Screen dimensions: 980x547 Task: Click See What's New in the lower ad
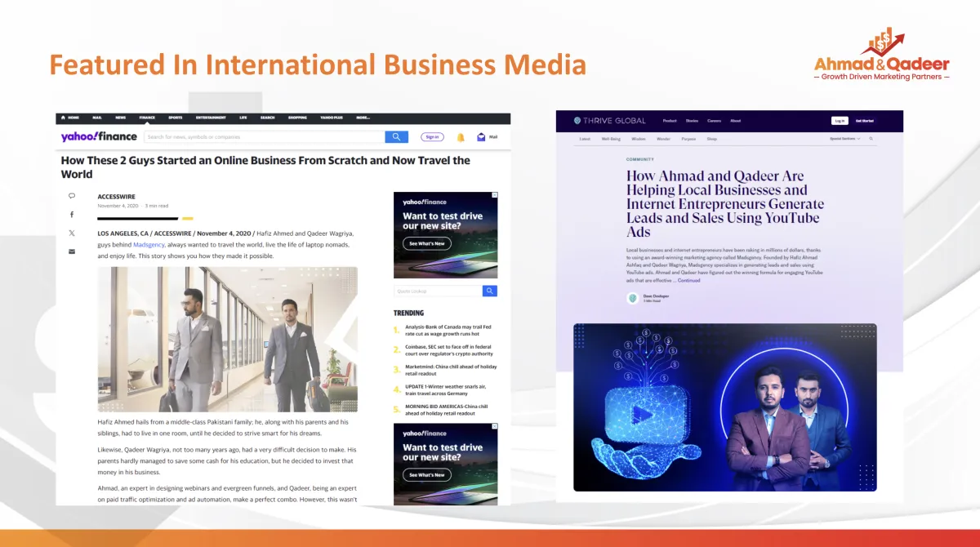427,474
